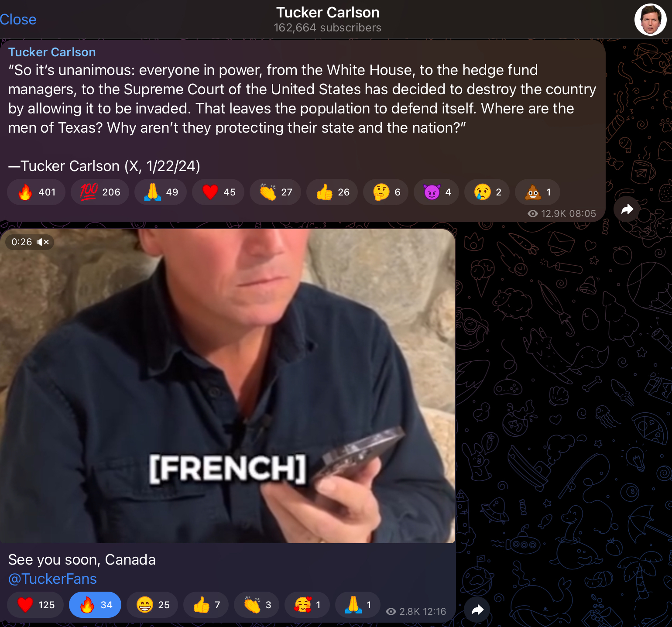
Task: React with praying hands showing 49
Action: [161, 192]
